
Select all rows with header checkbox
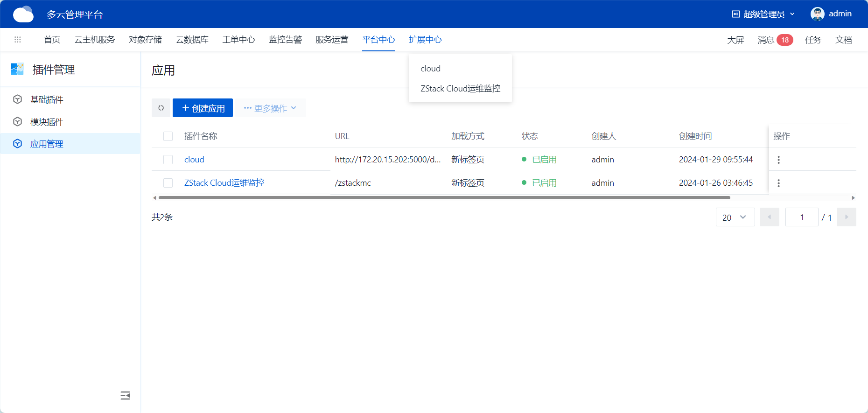[168, 136]
